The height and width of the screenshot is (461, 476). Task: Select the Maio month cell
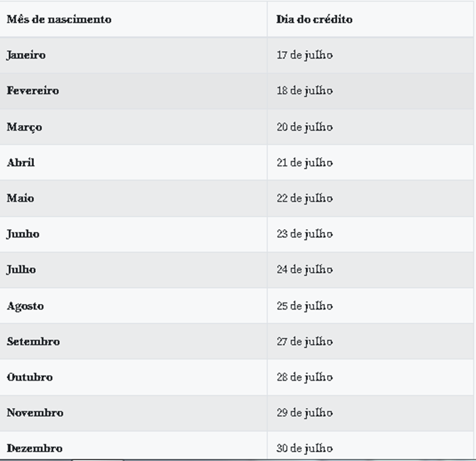point(20,199)
